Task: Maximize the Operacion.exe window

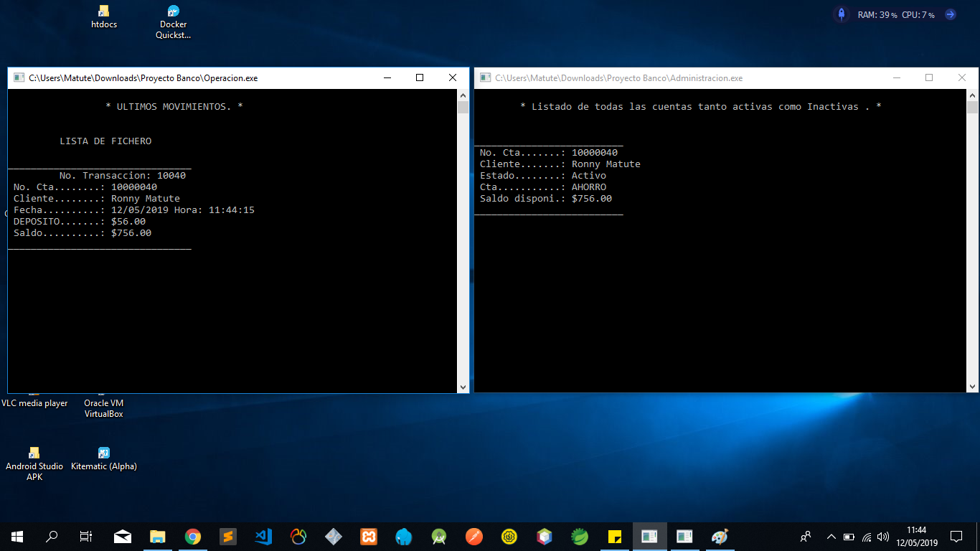Action: tap(420, 78)
